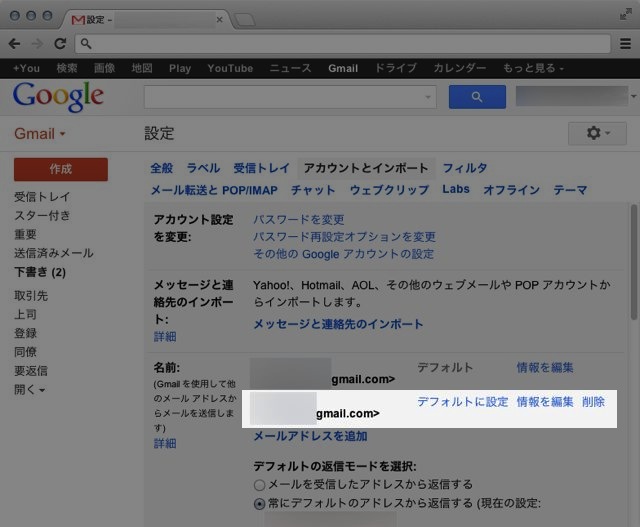The height and width of the screenshot is (527, 640).
Task: Open 取引先 label in sidebar
Action: click(31, 296)
